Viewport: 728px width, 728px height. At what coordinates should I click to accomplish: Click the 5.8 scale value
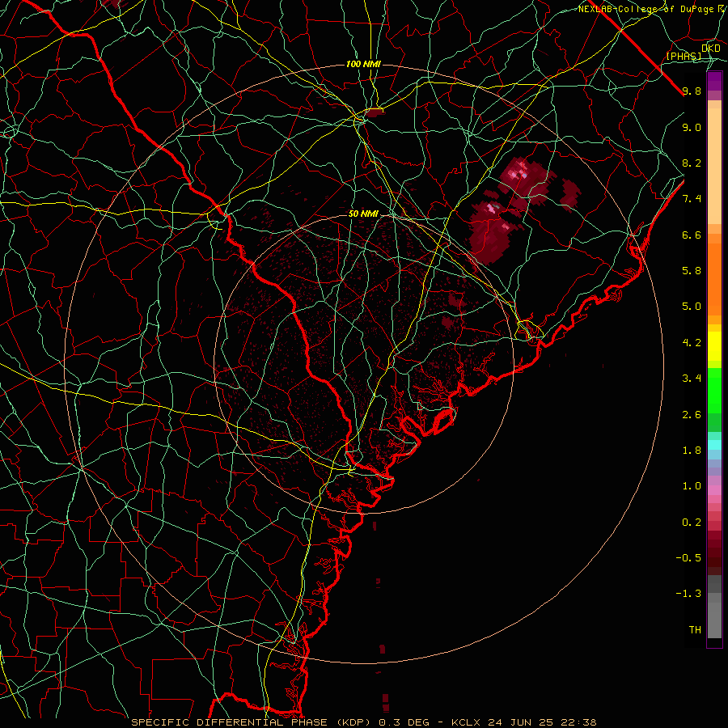(692, 271)
